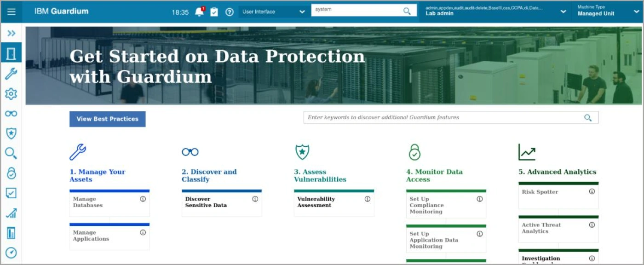
Task: Open the clock icon at the sidebar bottom
Action: tap(11, 253)
